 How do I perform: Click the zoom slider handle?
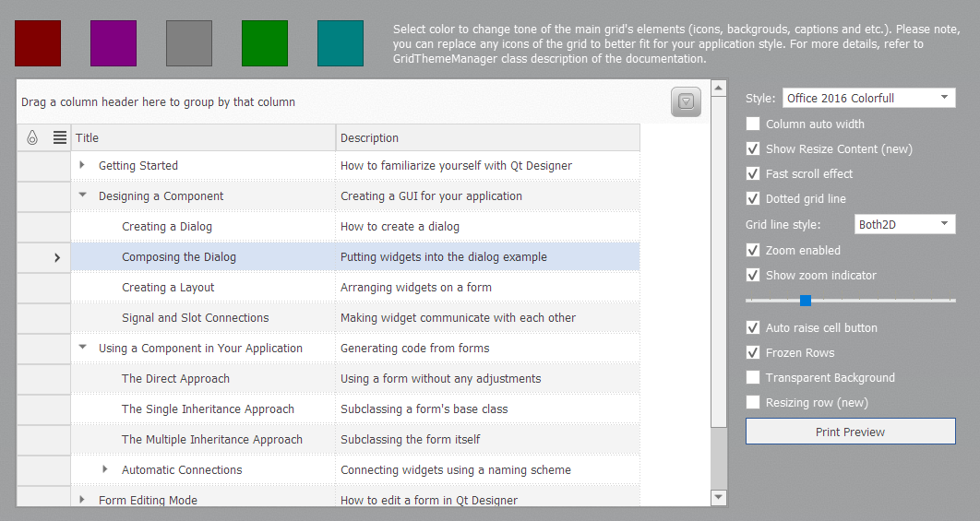[806, 301]
